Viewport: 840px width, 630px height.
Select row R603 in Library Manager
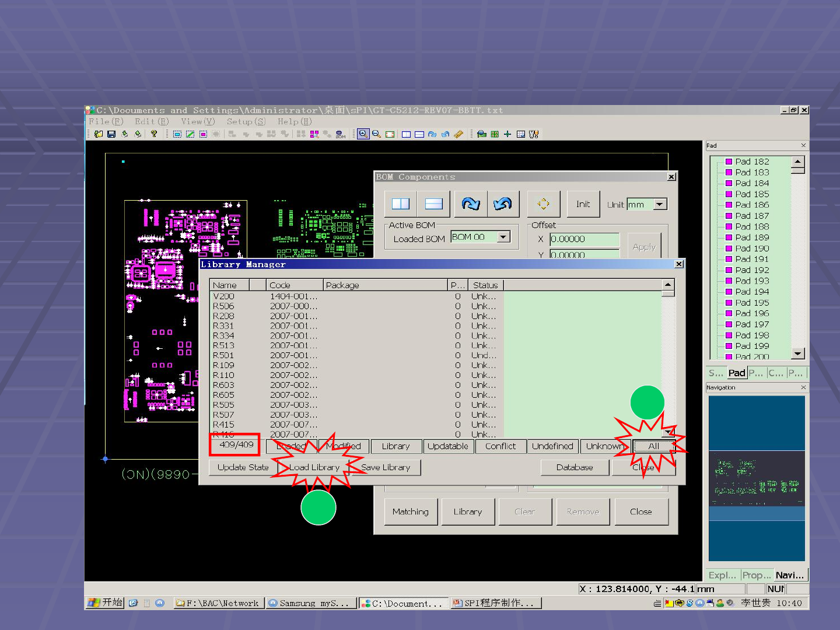(x=357, y=385)
